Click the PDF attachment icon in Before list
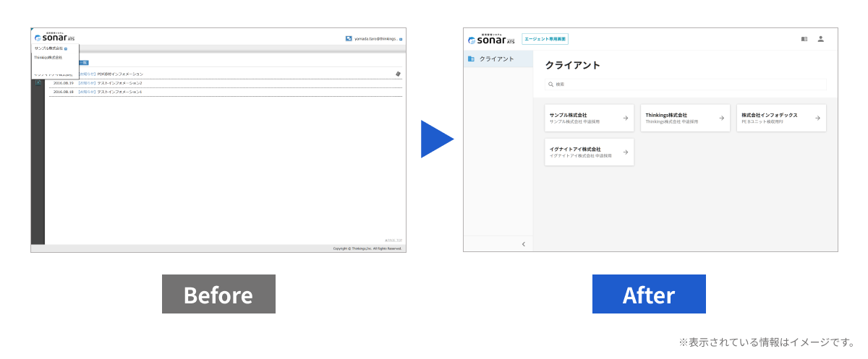The width and height of the screenshot is (868, 359). 397,74
